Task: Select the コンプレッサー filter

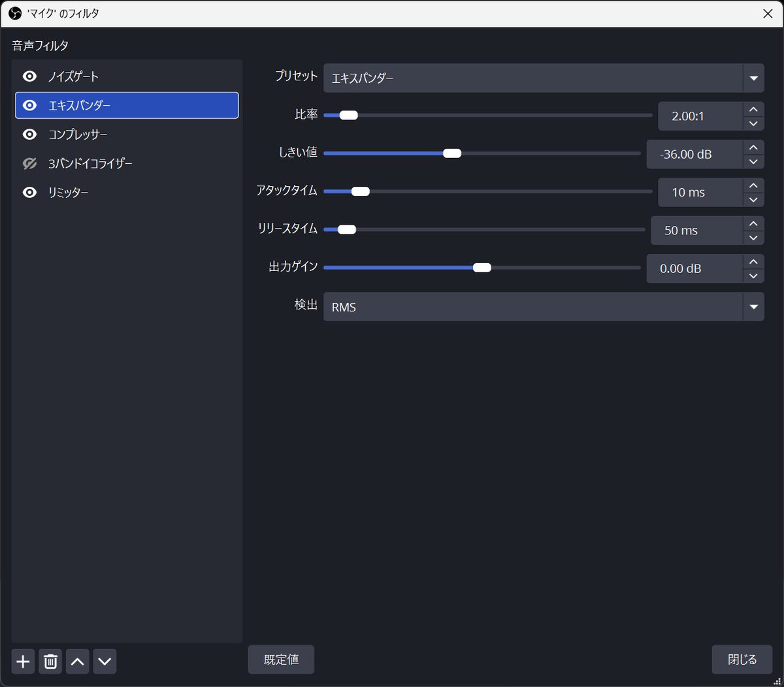Action: pos(127,135)
